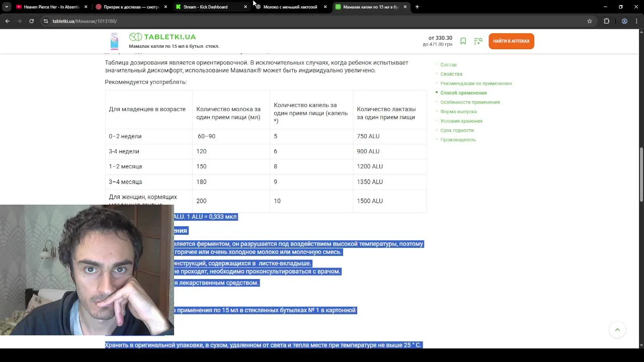The image size is (644, 362).
Task: Bookmark this page with the star icon
Action: tap(590, 21)
